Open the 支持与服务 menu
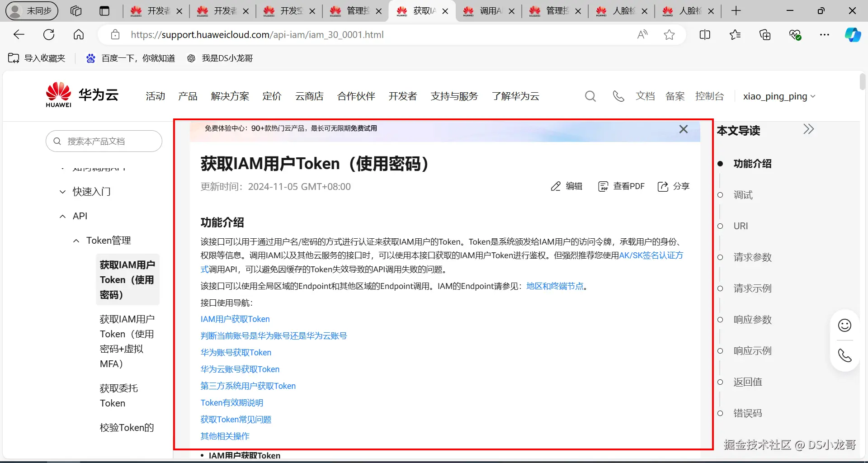 click(454, 96)
